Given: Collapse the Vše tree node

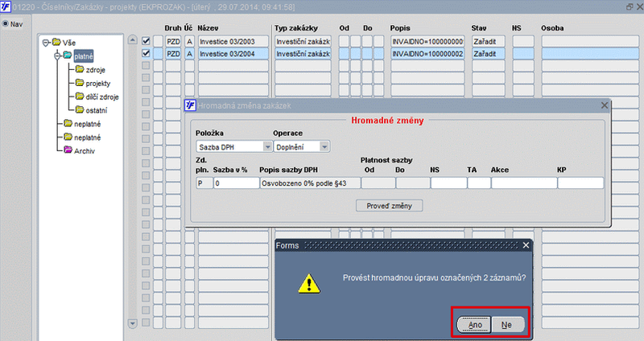Looking at the screenshot, I should (x=46, y=43).
